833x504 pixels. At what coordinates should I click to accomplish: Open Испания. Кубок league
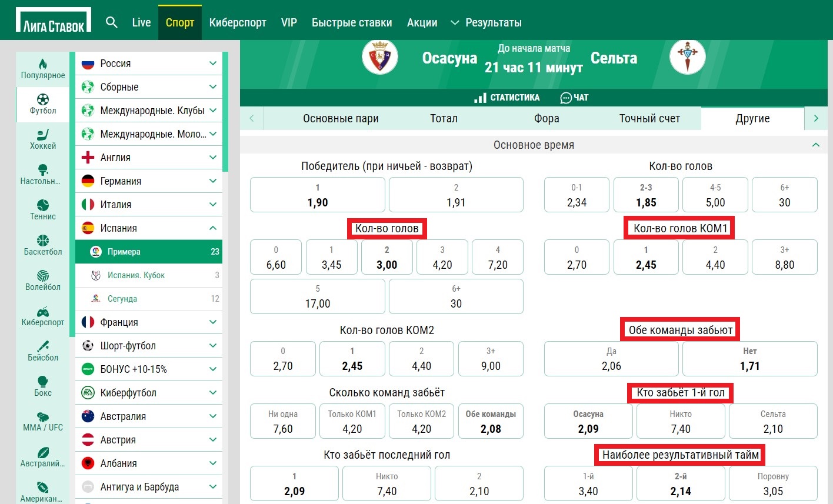pyautogui.click(x=149, y=275)
